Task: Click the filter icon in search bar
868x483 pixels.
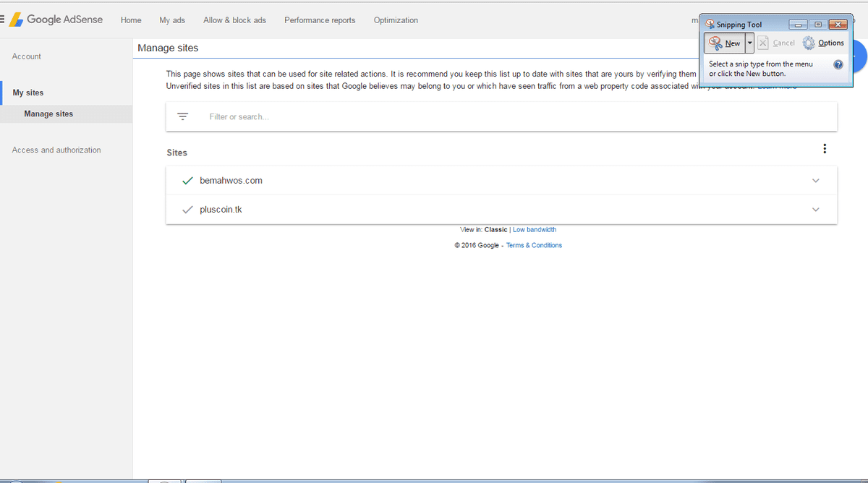Action: [183, 116]
